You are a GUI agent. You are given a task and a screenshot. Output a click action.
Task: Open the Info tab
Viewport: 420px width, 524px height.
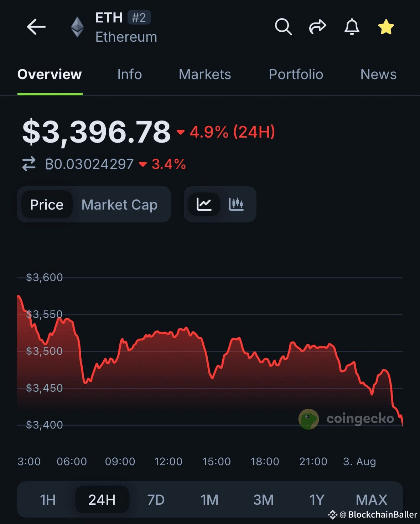point(129,74)
